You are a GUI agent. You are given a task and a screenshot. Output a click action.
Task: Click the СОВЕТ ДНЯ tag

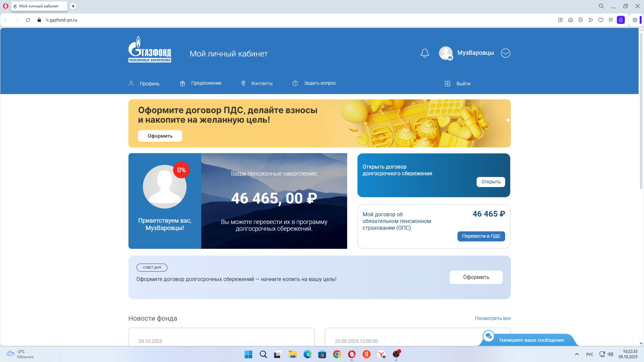click(x=152, y=268)
